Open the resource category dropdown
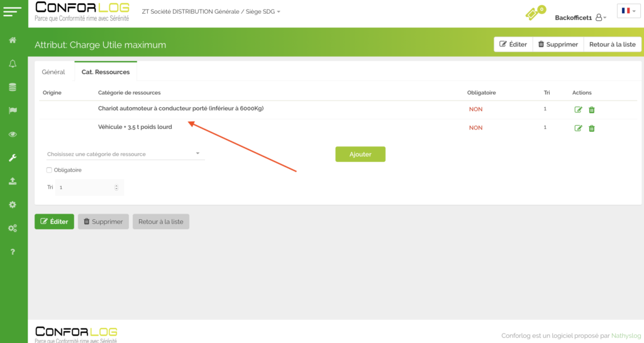The image size is (644, 343). [x=125, y=154]
